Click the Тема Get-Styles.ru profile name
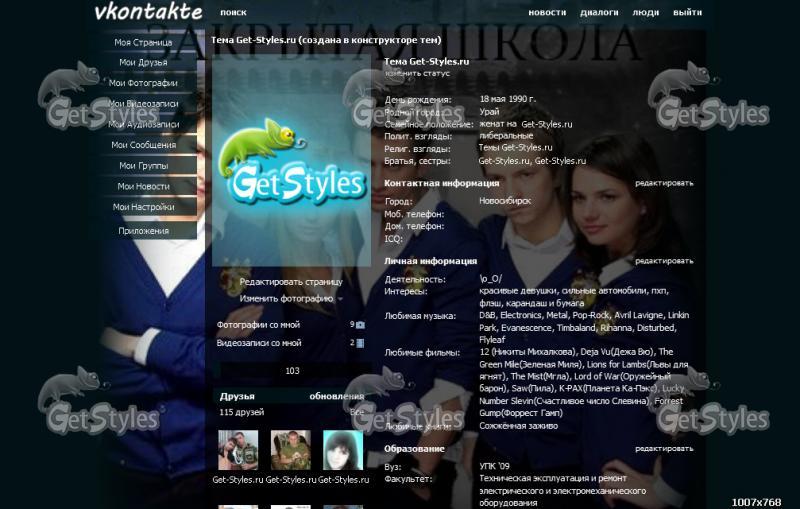Image resolution: width=800 pixels, height=509 pixels. click(426, 62)
